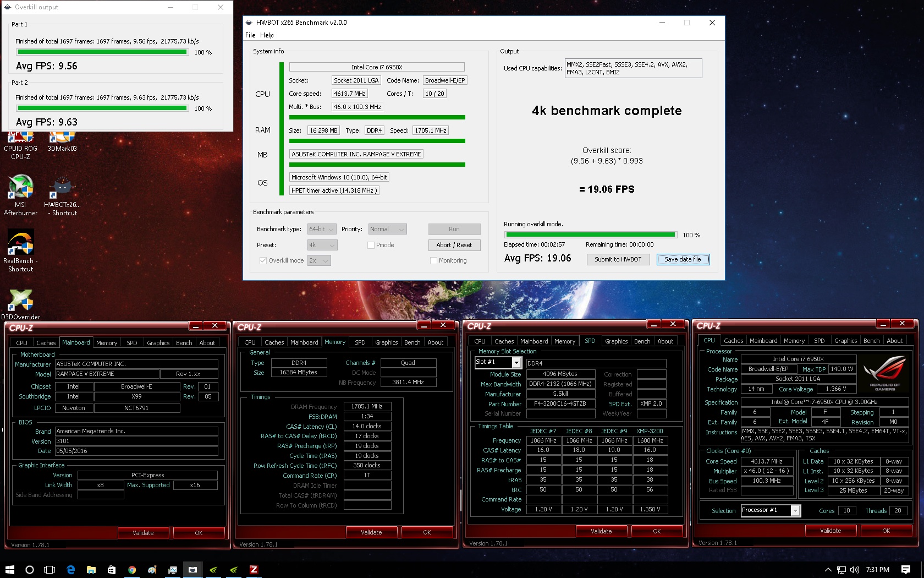Viewport: 924px width, 578px height.
Task: Open Cortana search circle on taskbar
Action: [x=30, y=570]
